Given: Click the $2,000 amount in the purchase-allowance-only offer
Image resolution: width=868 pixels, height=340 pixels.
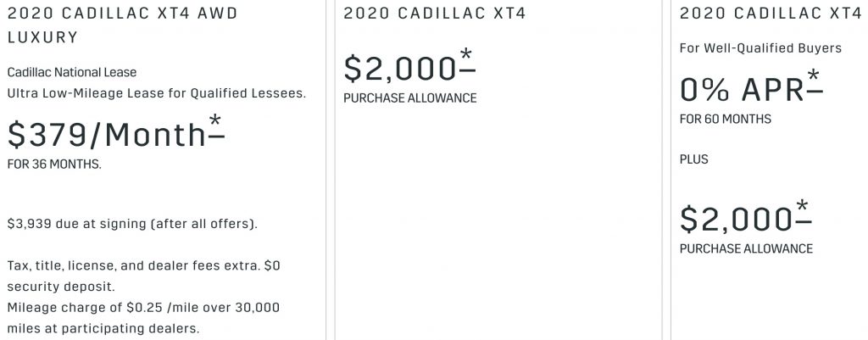Looking at the screenshot, I should pyautogui.click(x=400, y=69).
